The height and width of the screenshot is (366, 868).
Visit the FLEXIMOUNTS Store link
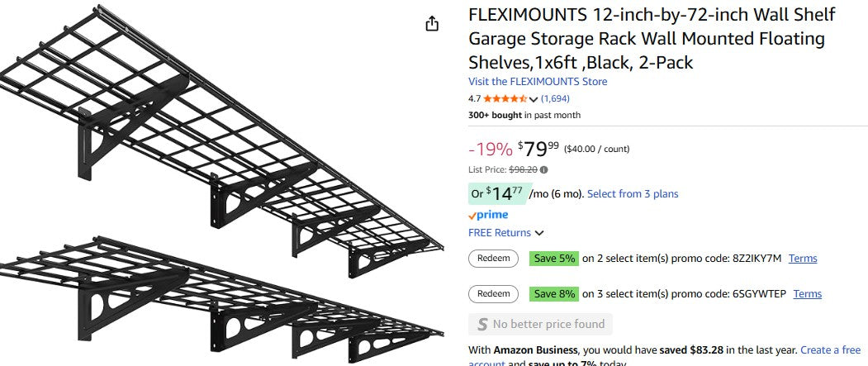(x=538, y=82)
